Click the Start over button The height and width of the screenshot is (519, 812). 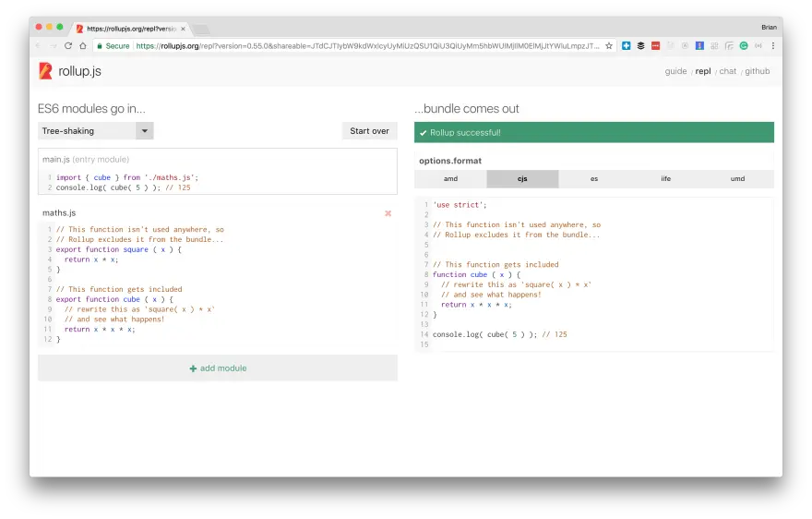click(369, 131)
